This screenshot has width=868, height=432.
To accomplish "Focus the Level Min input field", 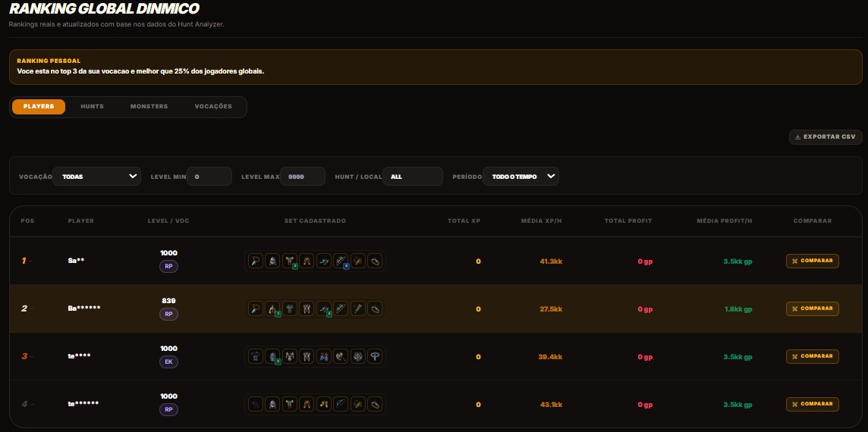I will (x=209, y=177).
